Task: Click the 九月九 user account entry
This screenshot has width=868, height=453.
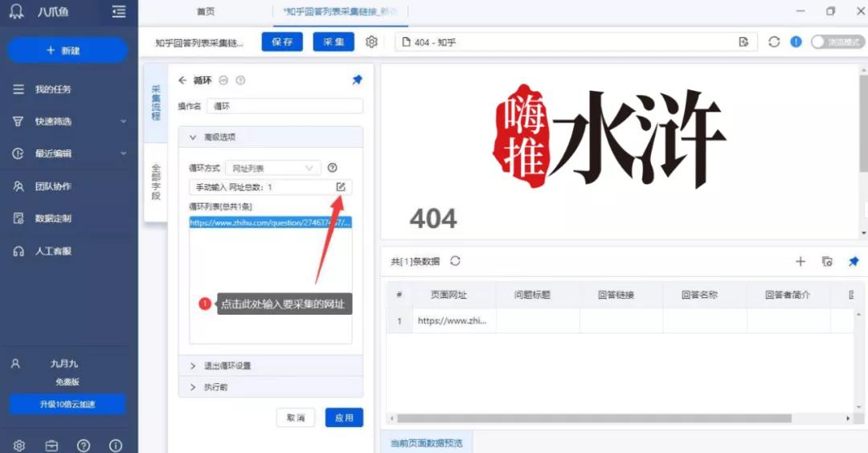Action: coord(64,363)
